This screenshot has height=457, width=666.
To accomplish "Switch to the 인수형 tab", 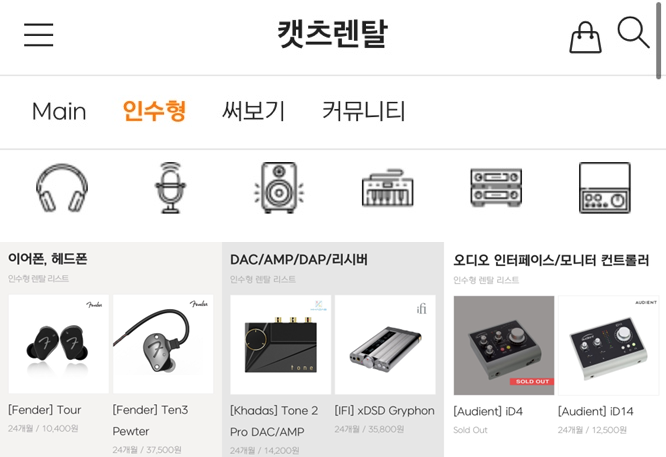I will point(154,111).
